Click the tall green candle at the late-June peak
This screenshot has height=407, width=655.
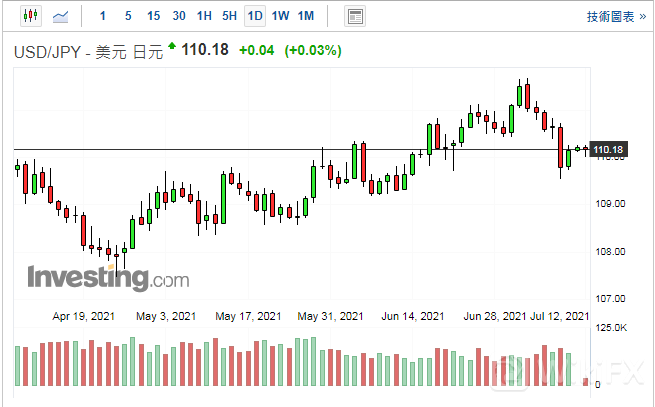(x=520, y=96)
